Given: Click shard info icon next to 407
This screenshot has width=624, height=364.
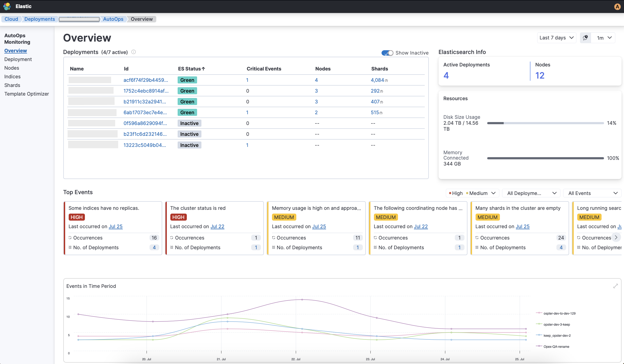Looking at the screenshot, I should click(x=381, y=102).
